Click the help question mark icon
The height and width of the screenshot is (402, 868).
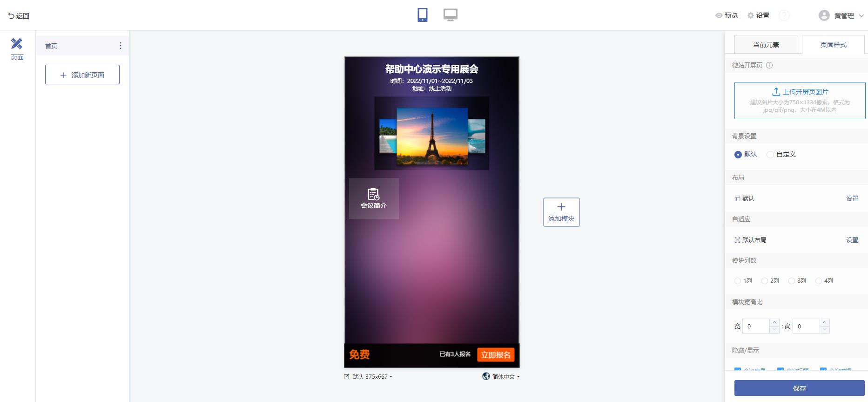point(784,15)
